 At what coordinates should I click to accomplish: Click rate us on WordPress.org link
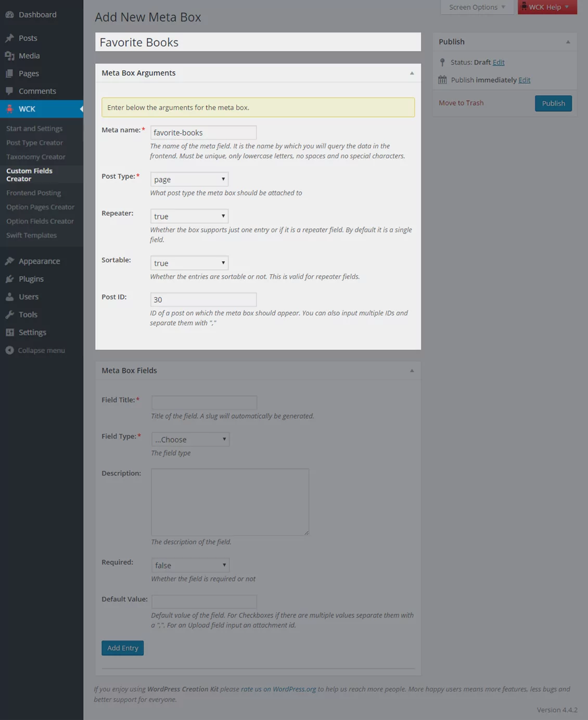(x=278, y=689)
